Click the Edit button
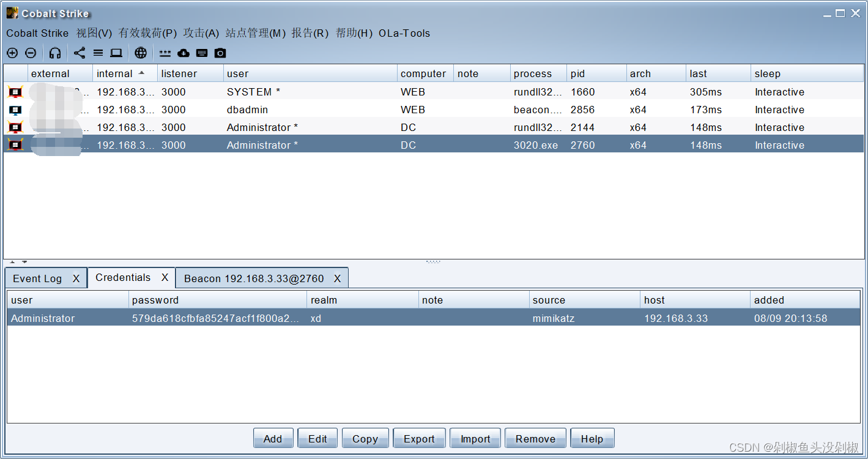 [x=317, y=438]
